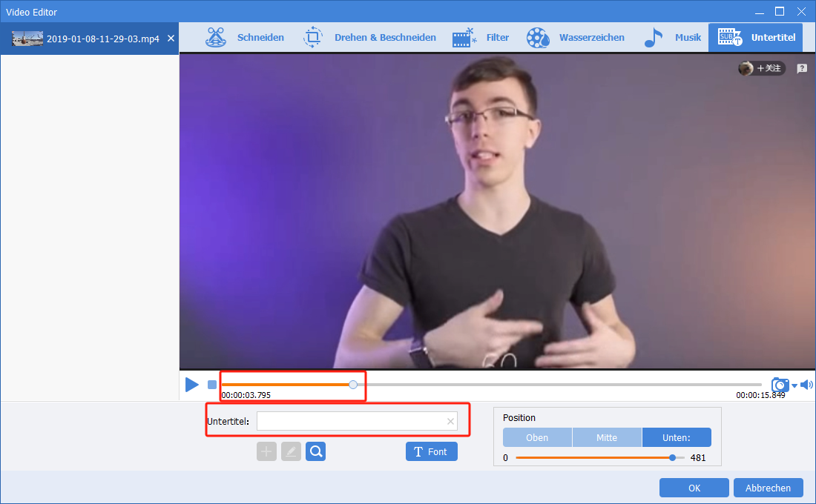Stop the video playback
The width and height of the screenshot is (816, 504).
212,385
